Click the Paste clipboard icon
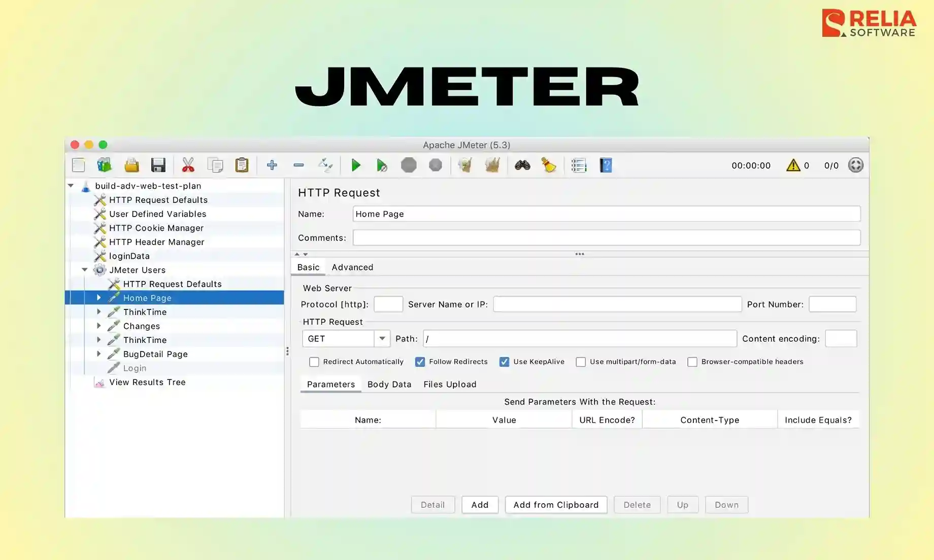Viewport: 934px width, 560px height. point(242,165)
